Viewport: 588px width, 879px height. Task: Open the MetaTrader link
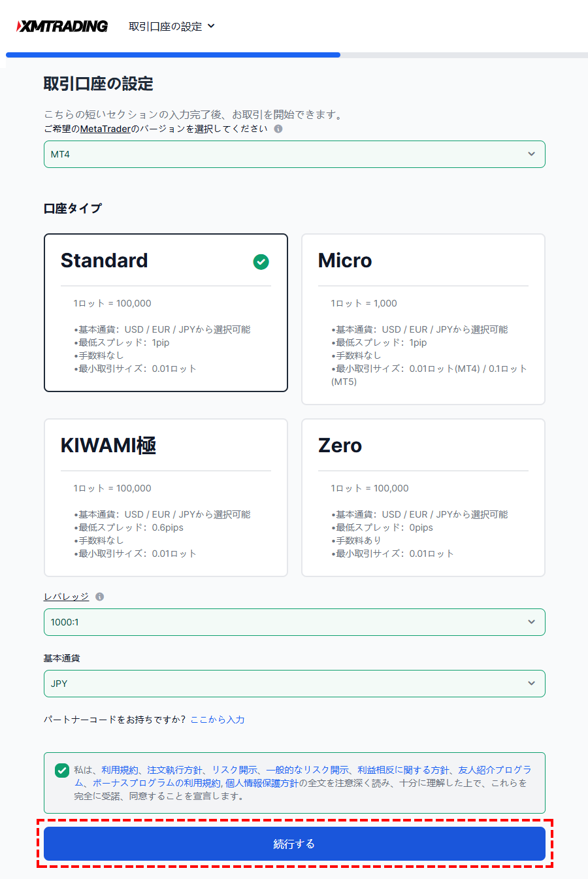105,129
